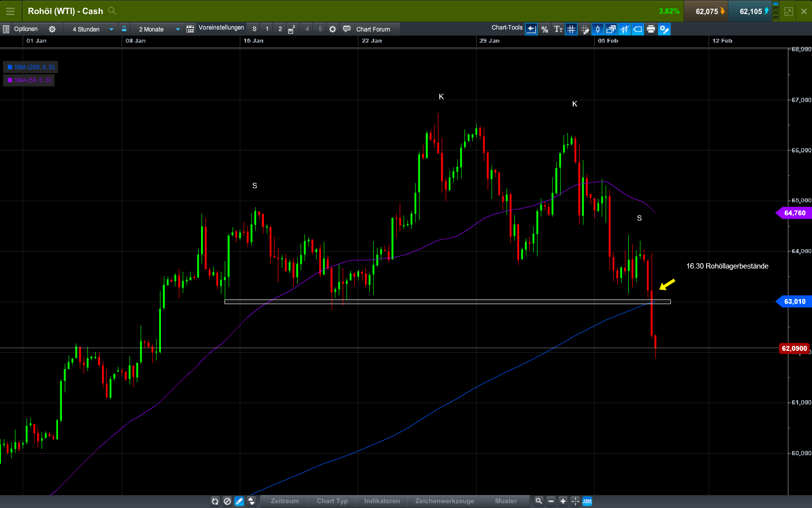Click preset slot 1 in Voreinstellungen
Screen dimensions: 812x508
pos(266,29)
